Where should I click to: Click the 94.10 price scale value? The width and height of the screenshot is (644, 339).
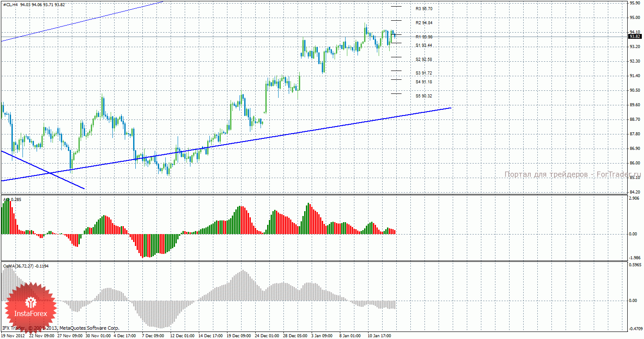[x=635, y=32]
